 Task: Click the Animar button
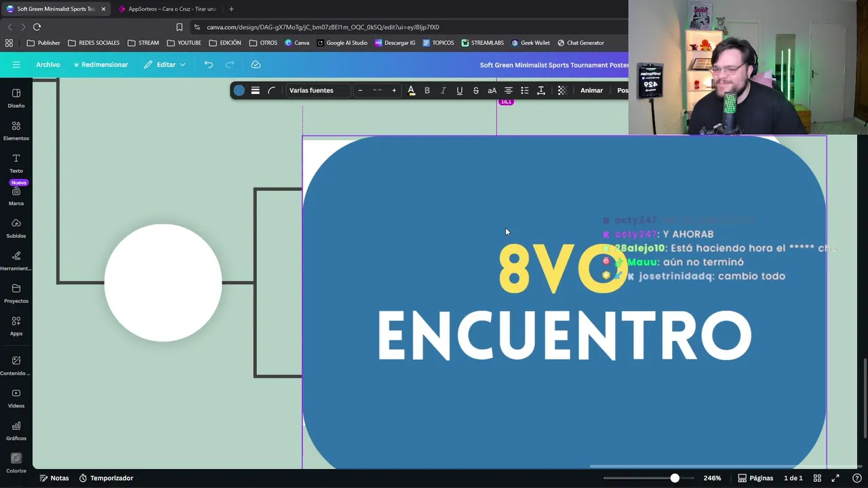tap(591, 90)
